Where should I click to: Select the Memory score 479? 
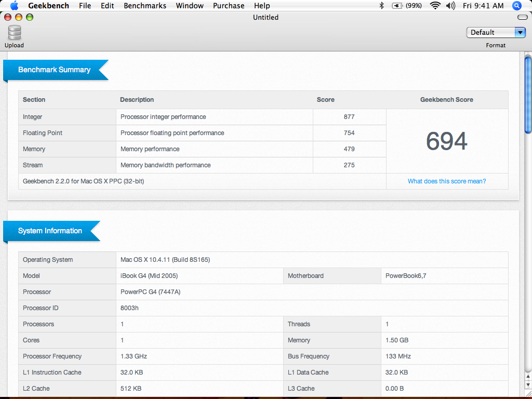pos(349,149)
